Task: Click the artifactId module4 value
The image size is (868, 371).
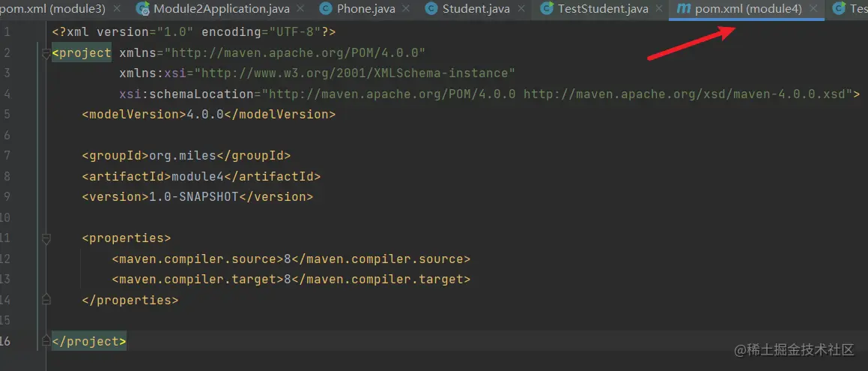Action: point(197,177)
